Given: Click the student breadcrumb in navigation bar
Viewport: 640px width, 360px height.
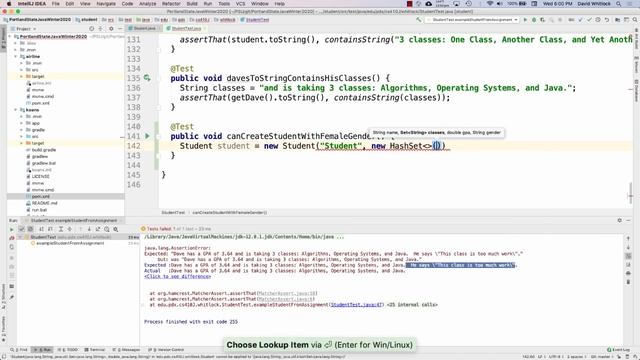Looking at the screenshot, I should point(87,20).
